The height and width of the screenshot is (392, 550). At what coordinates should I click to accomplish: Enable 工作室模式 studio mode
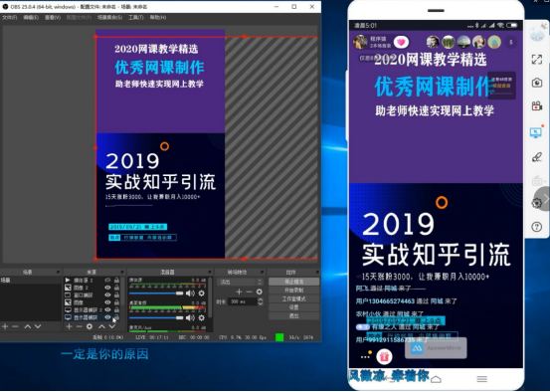pyautogui.click(x=294, y=298)
